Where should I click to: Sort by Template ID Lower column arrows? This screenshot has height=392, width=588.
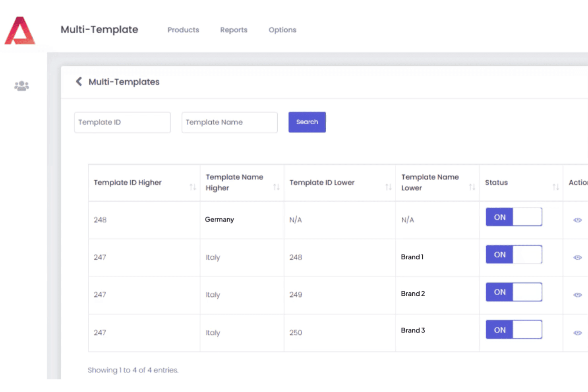point(389,187)
